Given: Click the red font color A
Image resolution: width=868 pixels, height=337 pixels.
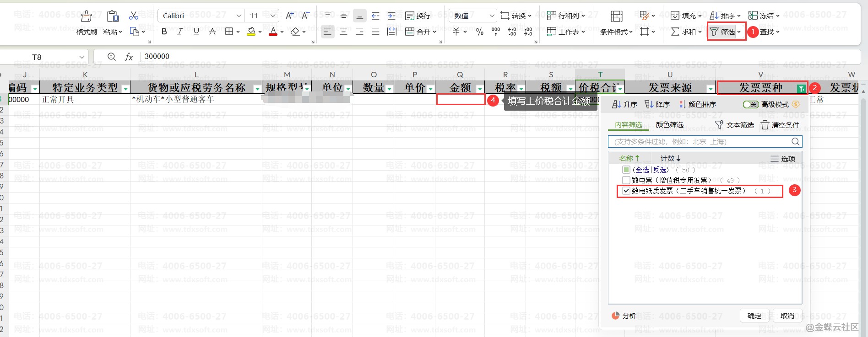Looking at the screenshot, I should (273, 32).
